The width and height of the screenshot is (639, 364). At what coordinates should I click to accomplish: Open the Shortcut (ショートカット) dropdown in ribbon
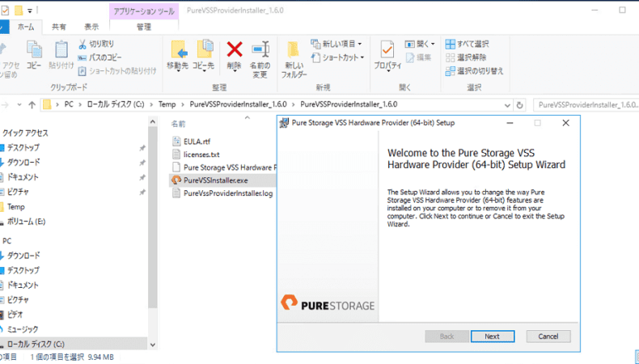(337, 57)
